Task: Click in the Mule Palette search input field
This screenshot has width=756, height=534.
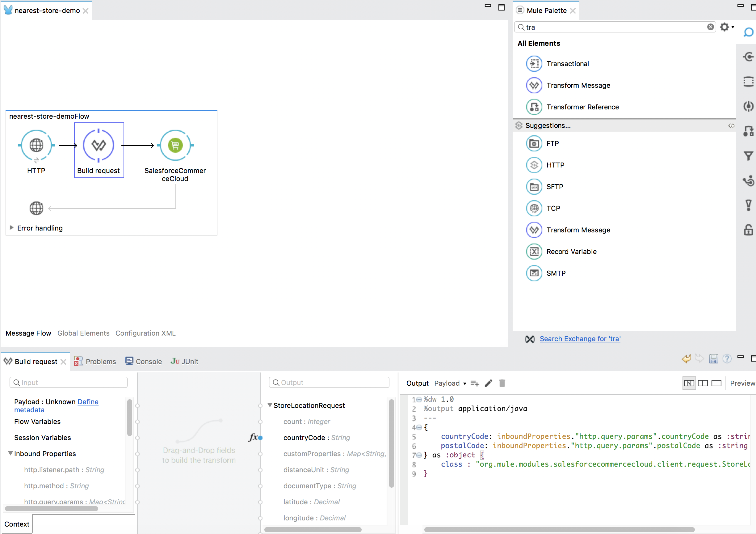Action: [x=614, y=27]
